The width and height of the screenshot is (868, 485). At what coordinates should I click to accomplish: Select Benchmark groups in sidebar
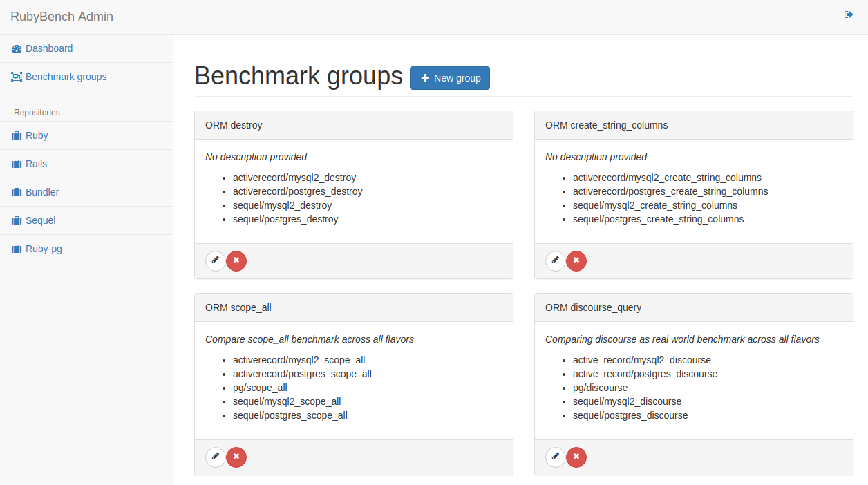[x=66, y=77]
